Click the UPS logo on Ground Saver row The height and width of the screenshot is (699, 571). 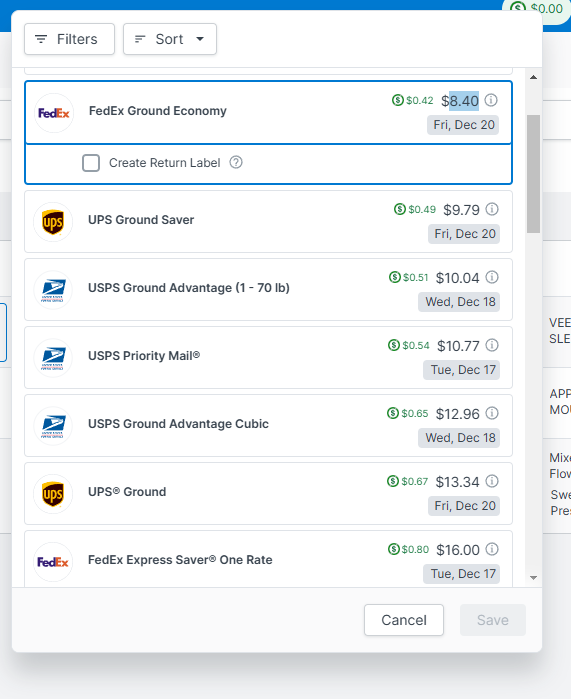[x=53, y=222]
